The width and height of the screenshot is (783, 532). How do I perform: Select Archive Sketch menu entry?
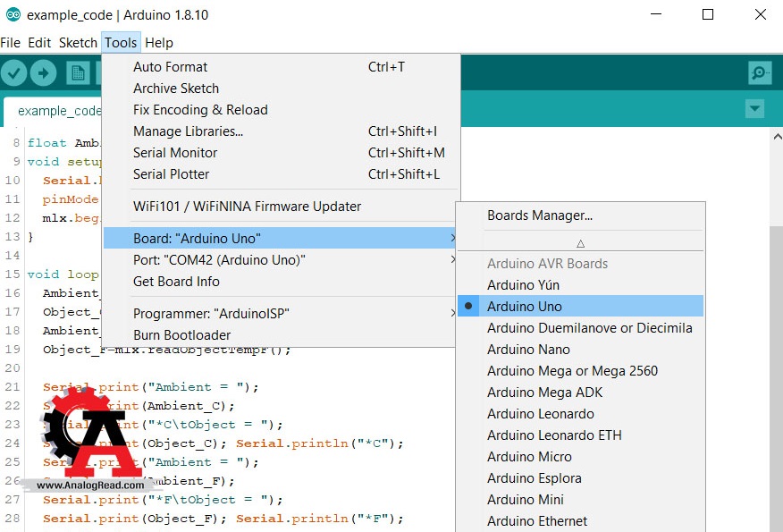280,89
